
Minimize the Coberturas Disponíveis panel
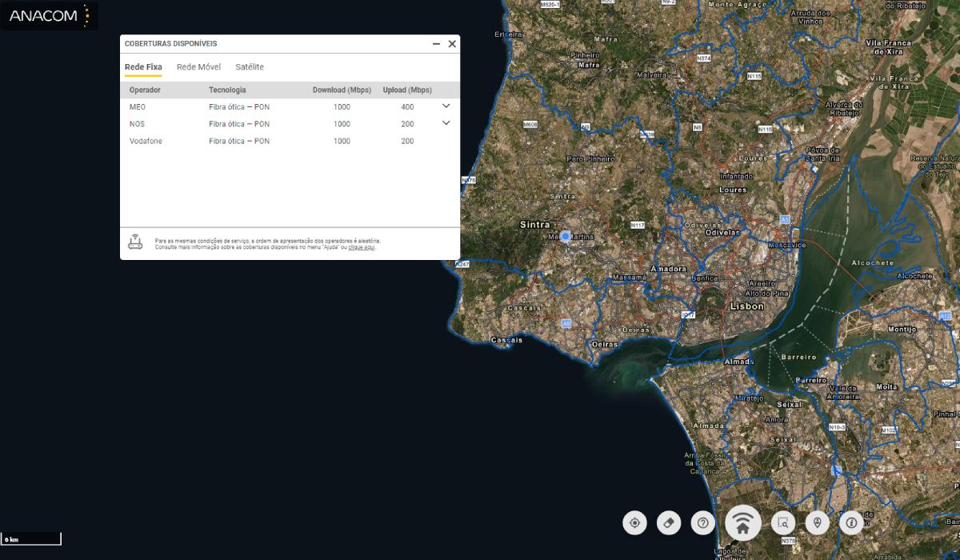436,44
